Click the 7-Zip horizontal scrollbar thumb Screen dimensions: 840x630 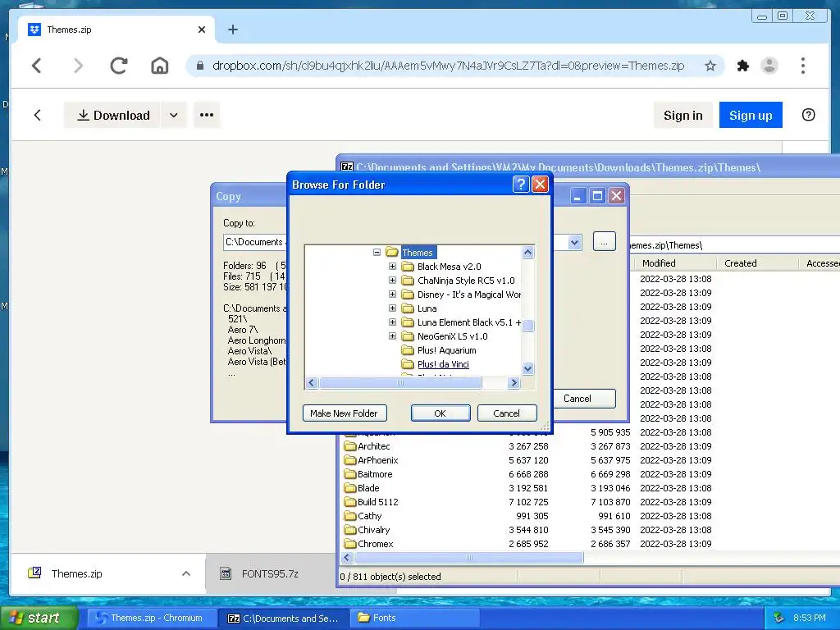[x=468, y=558]
